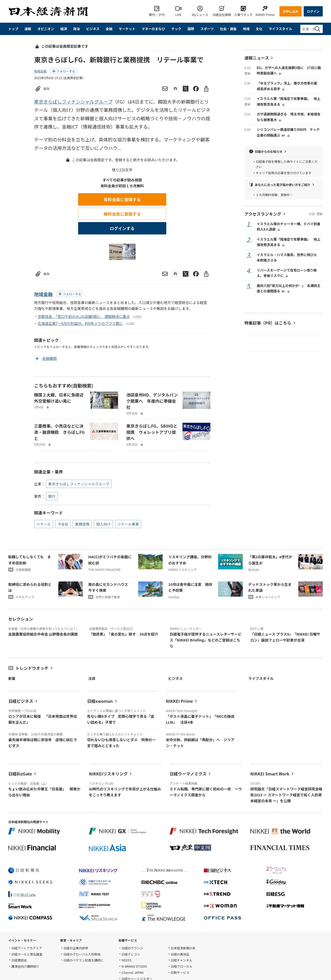331x980 pixels.
Task: Click the お申し込み button
Action: pos(290,11)
